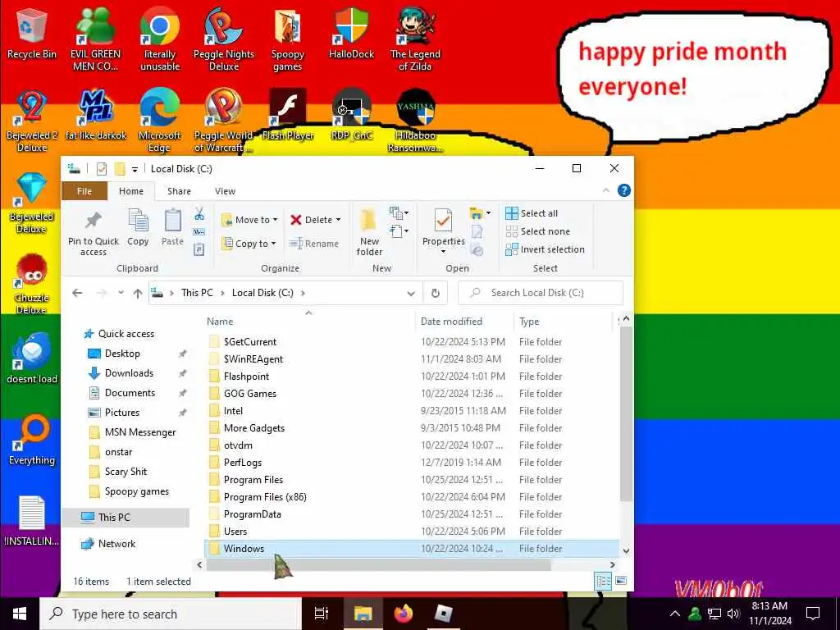Image resolution: width=840 pixels, height=630 pixels.
Task: Launch Peggle Nights Deluxe shortcut
Action: click(x=224, y=40)
